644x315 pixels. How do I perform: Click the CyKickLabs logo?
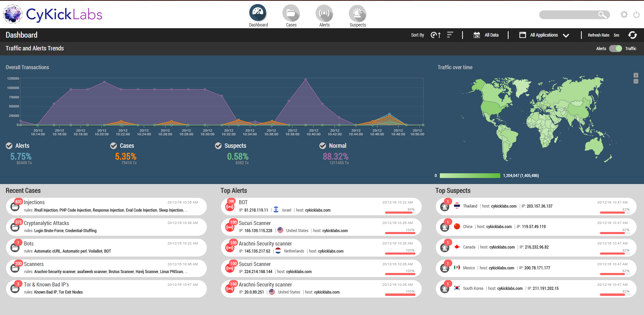click(x=53, y=14)
